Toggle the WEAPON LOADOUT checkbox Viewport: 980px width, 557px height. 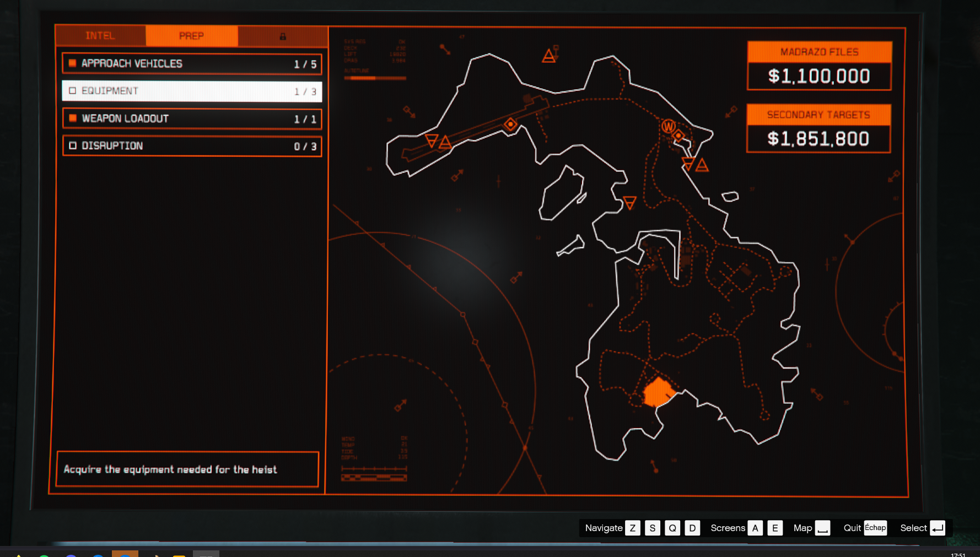pos(72,118)
